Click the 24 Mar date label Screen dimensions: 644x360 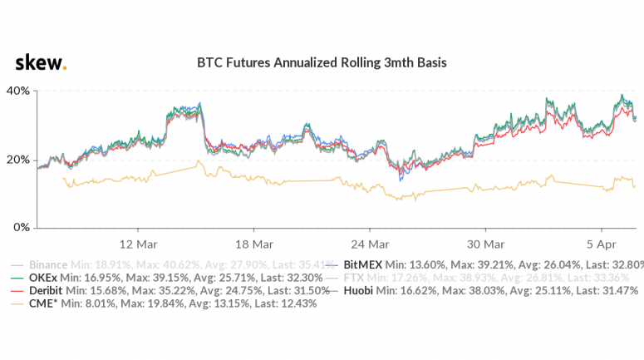click(370, 244)
